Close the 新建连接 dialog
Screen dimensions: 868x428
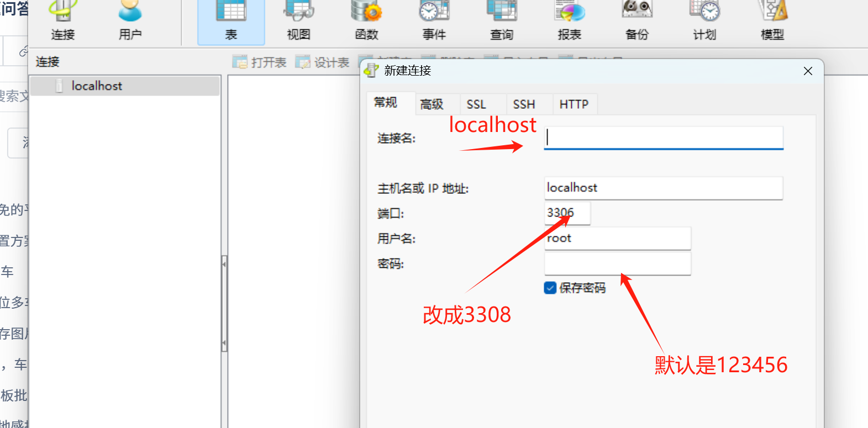coord(808,71)
